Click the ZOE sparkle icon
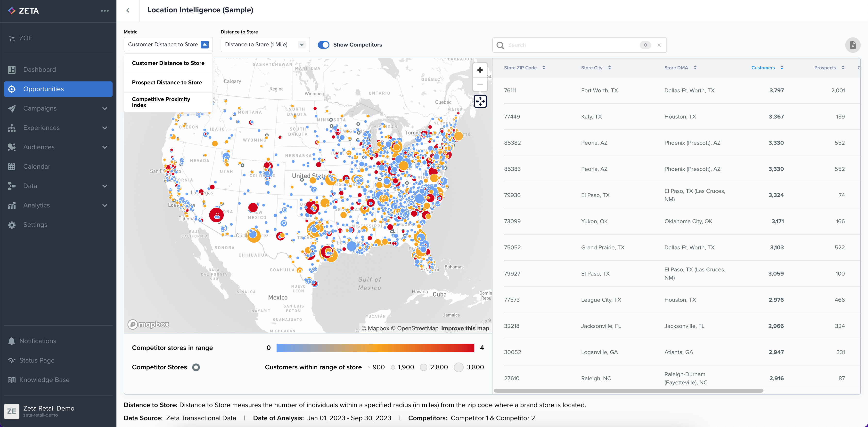 pyautogui.click(x=12, y=38)
